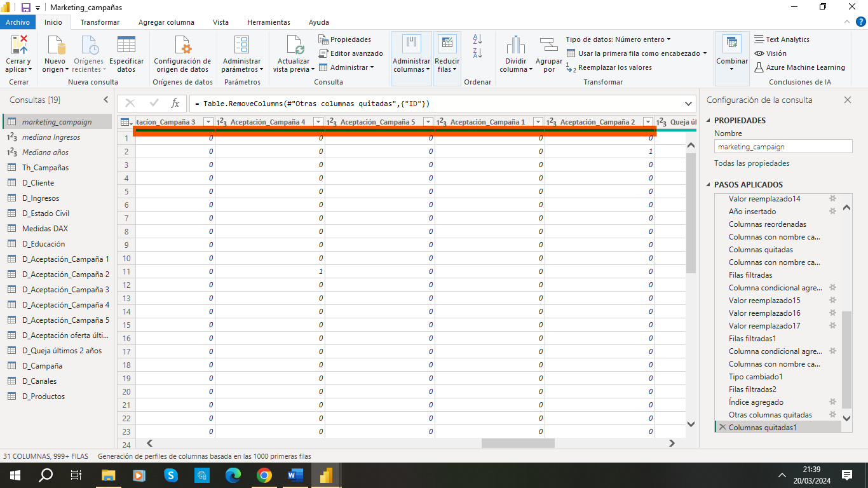This screenshot has width=868, height=488.
Task: Open Configuración de origen de datos
Action: coord(182,54)
